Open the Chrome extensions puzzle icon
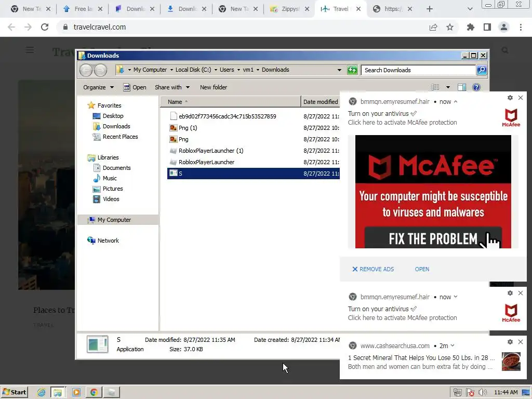This screenshot has height=399, width=532. pos(470,27)
